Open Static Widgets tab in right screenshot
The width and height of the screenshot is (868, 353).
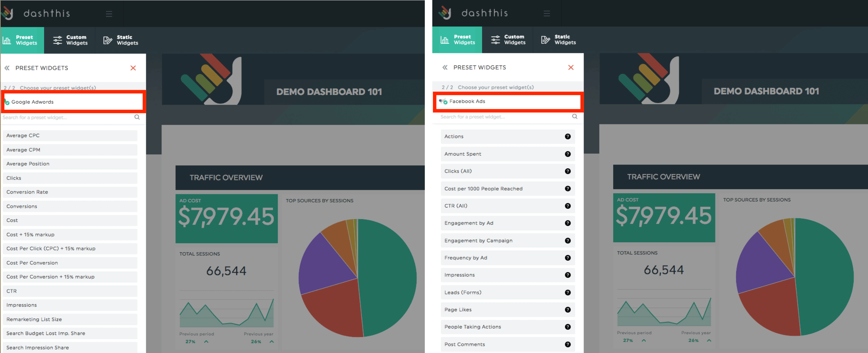(558, 40)
